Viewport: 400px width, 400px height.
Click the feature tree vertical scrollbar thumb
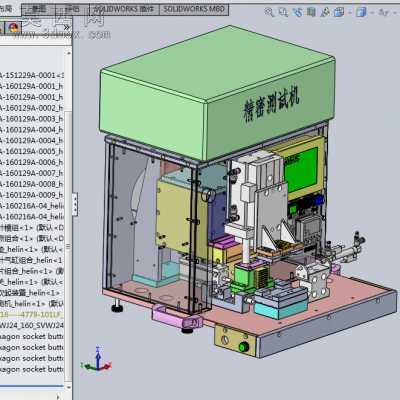pyautogui.click(x=68, y=245)
